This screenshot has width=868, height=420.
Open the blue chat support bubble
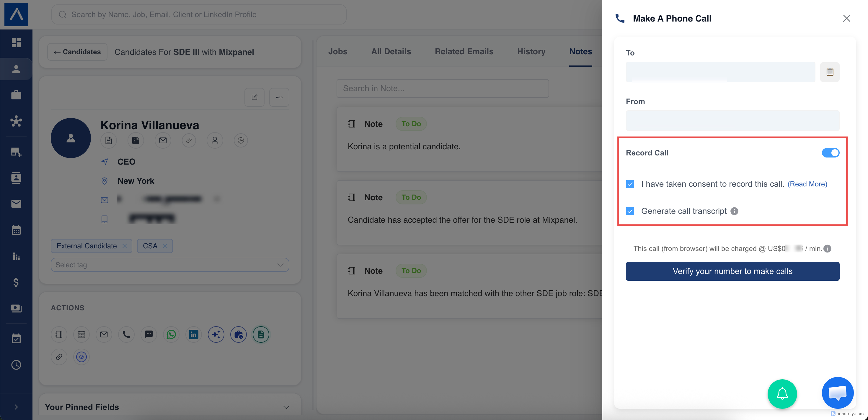coord(837,392)
